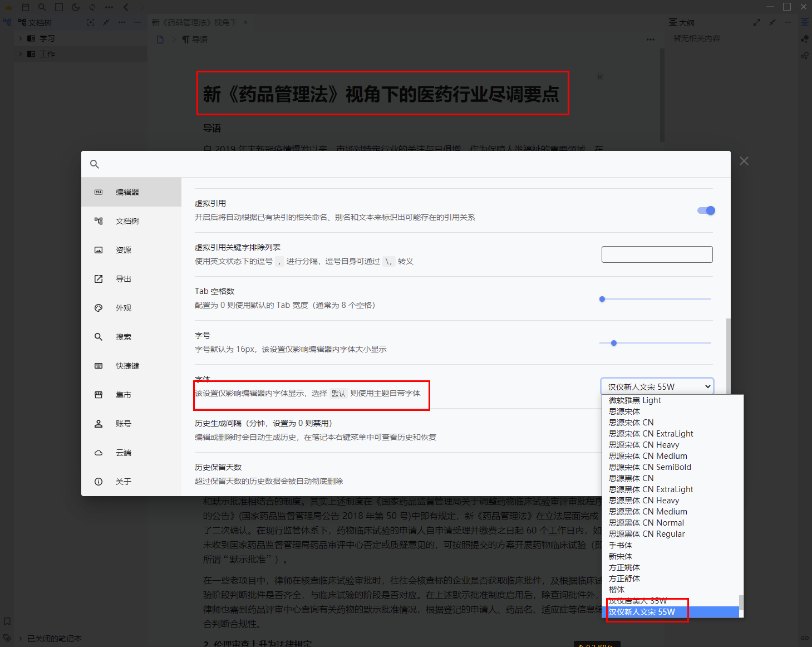Collapse all in the 大纲 panel
812x647 pixels.
772,22
